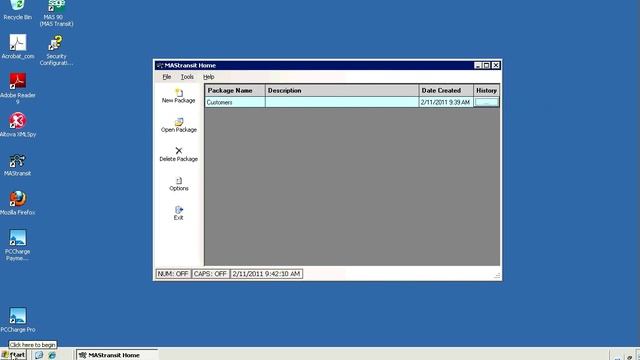Click the Description column header

(x=342, y=91)
